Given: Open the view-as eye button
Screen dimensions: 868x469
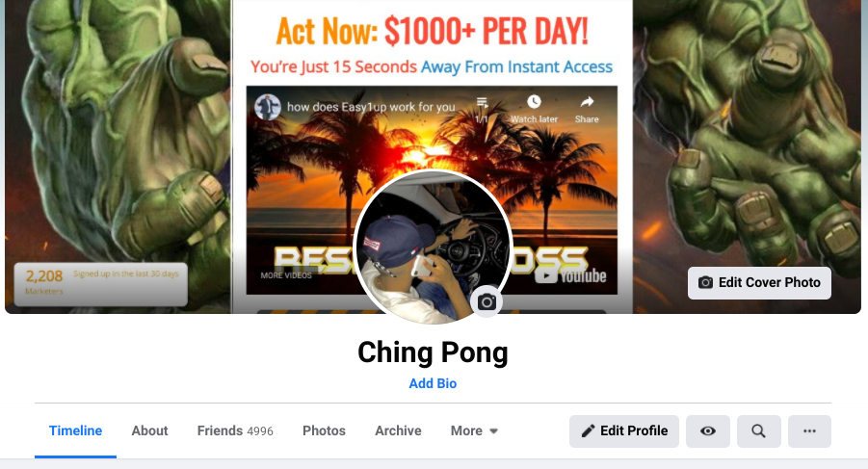Looking at the screenshot, I should [x=707, y=430].
